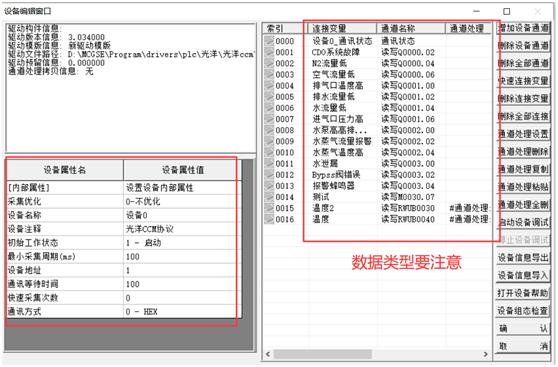Image resolution: width=558 pixels, height=367 pixels.
Task: Click 设备地址 value 1
Action: [x=182, y=271]
